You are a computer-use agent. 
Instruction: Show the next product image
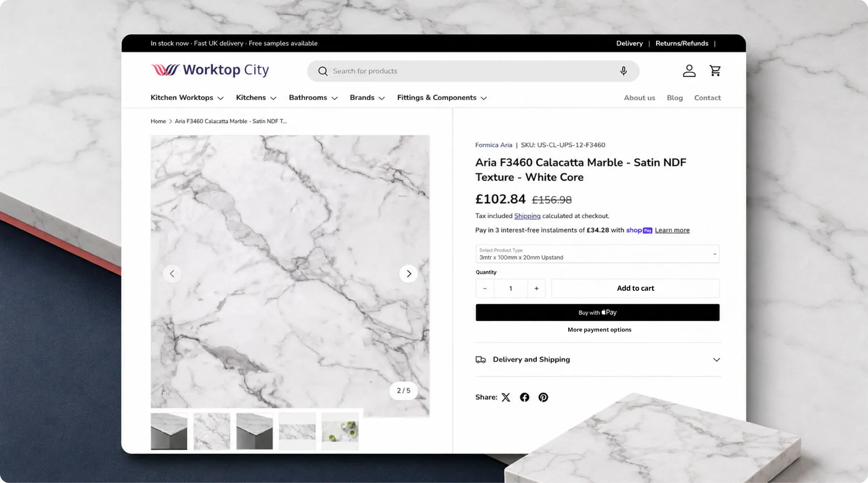408,274
